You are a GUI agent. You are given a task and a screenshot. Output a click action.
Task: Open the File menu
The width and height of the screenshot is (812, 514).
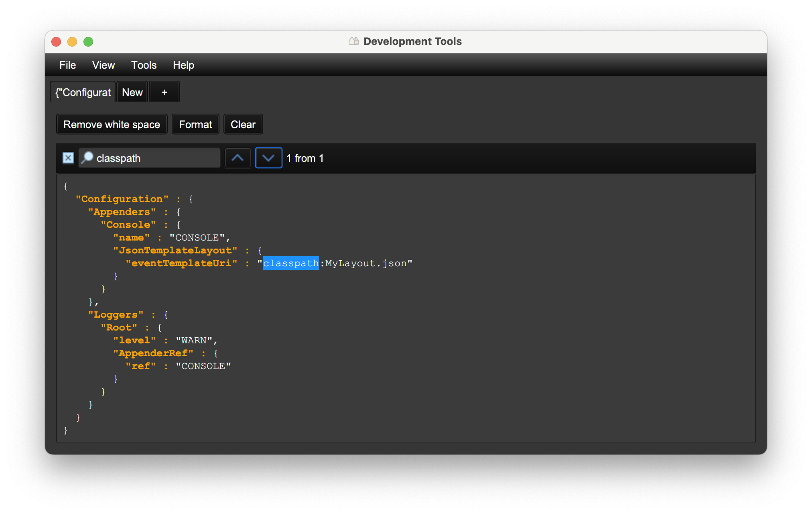68,65
